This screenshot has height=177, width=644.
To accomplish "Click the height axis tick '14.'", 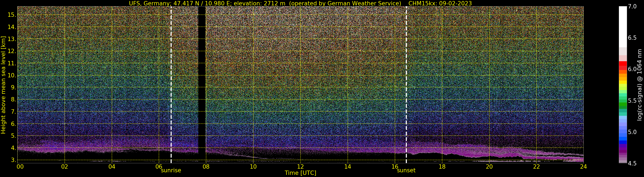I will (12, 27).
